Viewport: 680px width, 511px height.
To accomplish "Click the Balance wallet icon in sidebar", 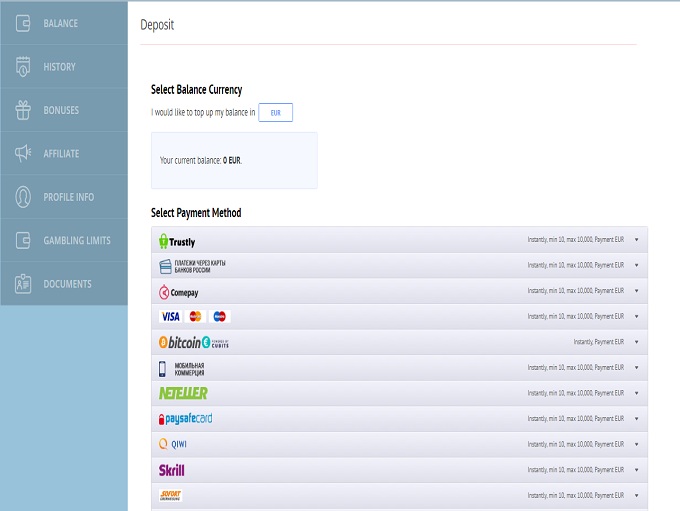I will tap(23, 23).
